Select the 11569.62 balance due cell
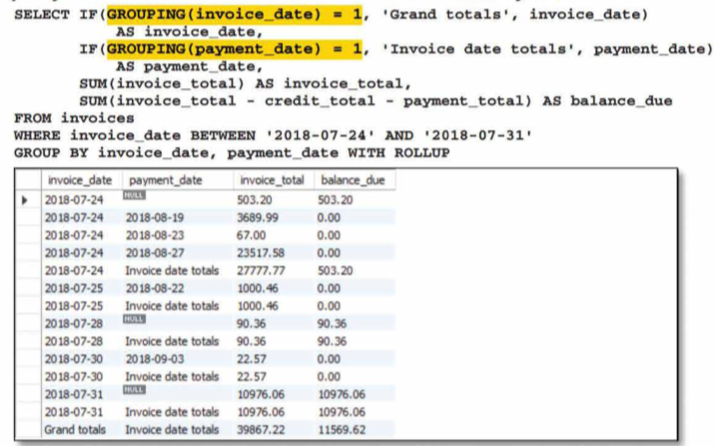The image size is (717, 446). pos(343,429)
